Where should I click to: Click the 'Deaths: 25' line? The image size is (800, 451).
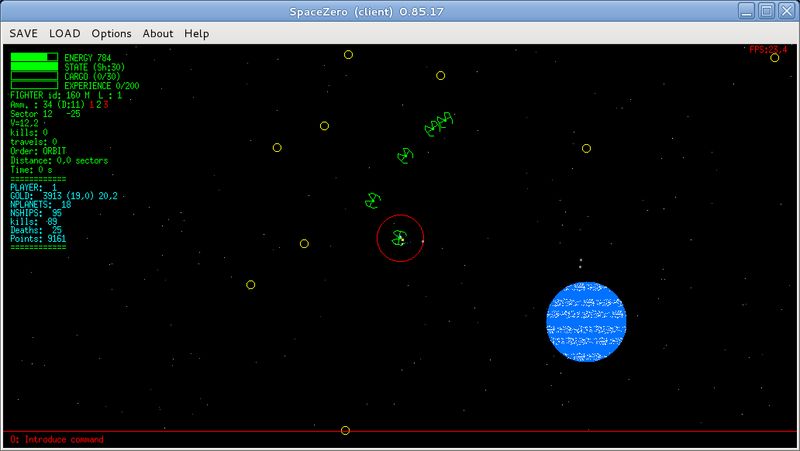pyautogui.click(x=36, y=230)
